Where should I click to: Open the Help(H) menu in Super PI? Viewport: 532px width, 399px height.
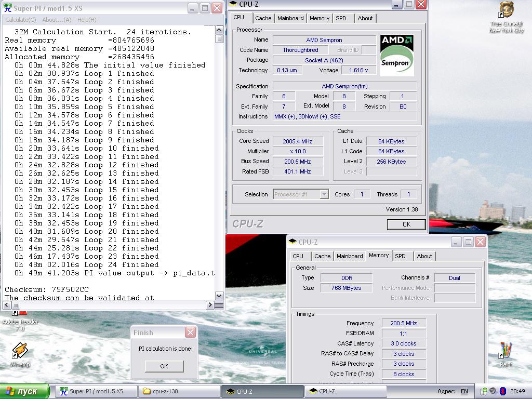pos(87,20)
